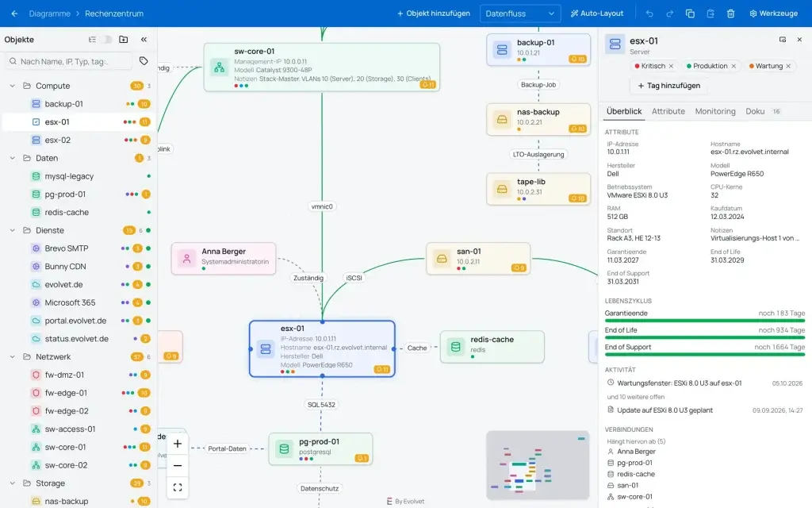Open Wartungsfenster ESXi activity entry
Viewport: 812px width, 508px height.
click(x=704, y=383)
